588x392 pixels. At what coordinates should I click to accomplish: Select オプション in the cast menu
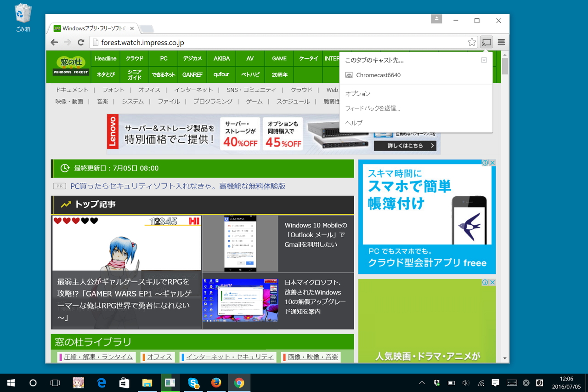(357, 93)
